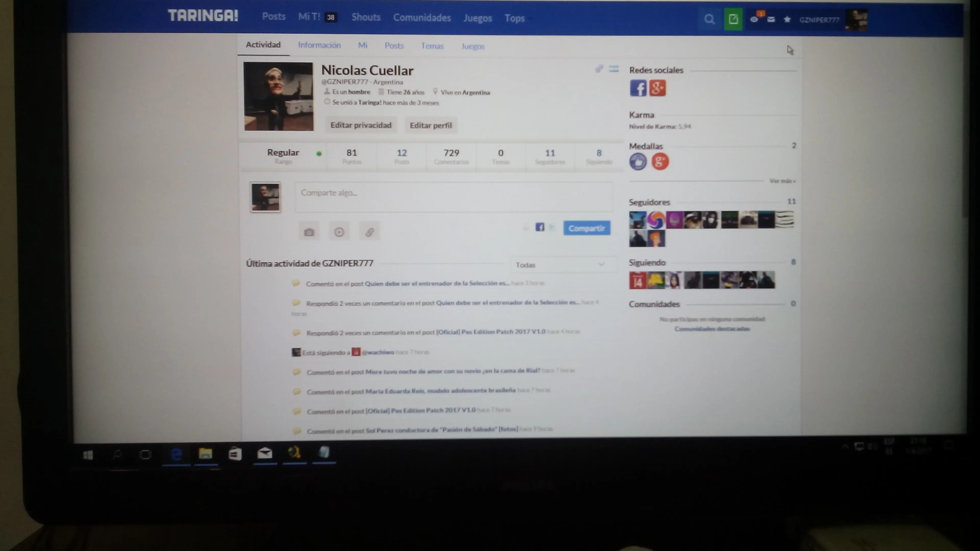Click the Google+ icon under Redes sociales
This screenshot has width=980, height=551.
[x=657, y=88]
